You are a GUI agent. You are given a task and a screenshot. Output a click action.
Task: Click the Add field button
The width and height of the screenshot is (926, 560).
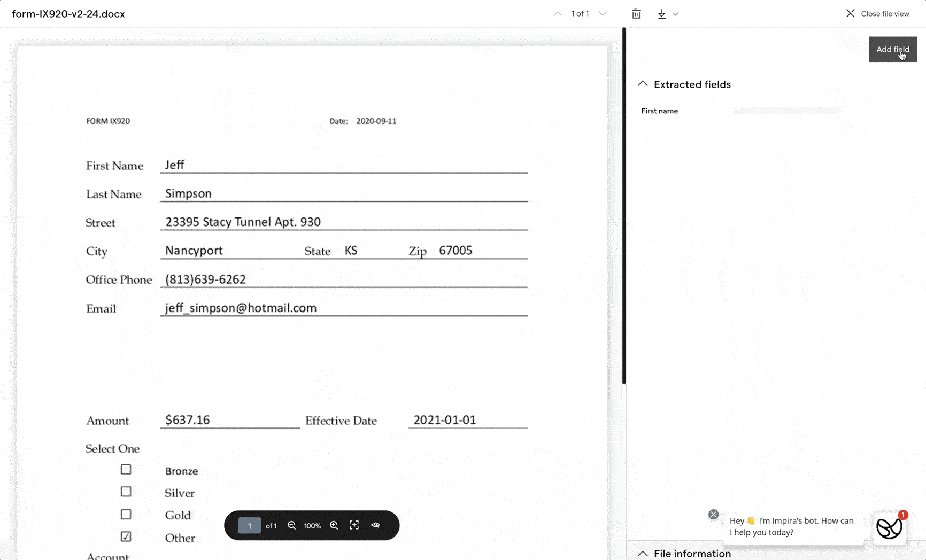coord(892,49)
